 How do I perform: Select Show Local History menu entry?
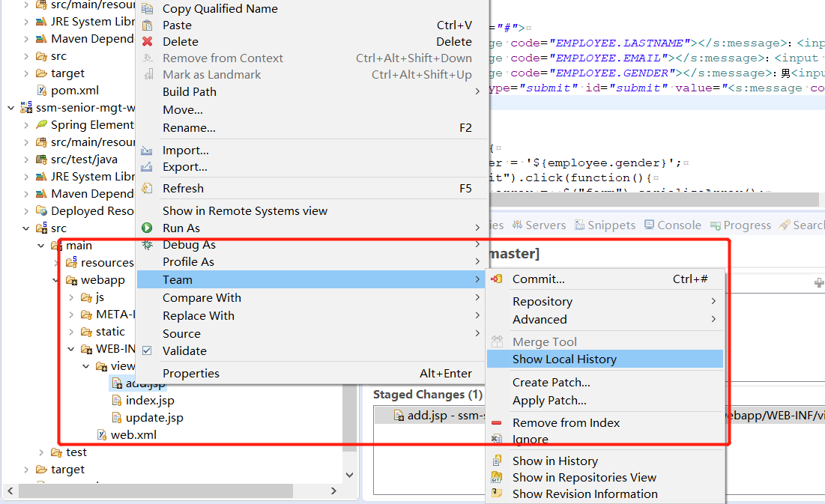pos(564,359)
